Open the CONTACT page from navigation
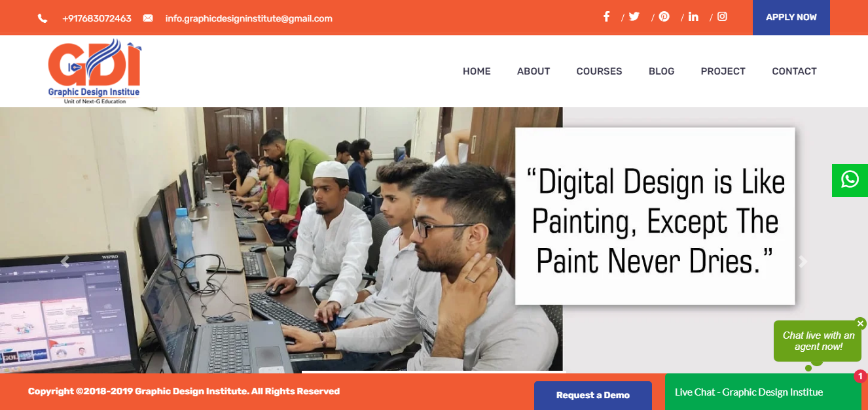Screen dimensions: 868x410 click(x=794, y=71)
